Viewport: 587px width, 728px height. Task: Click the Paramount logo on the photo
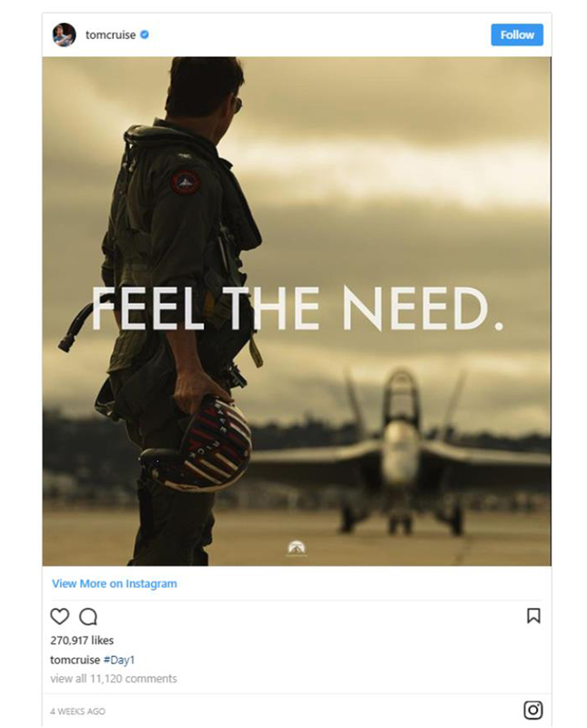click(x=297, y=548)
